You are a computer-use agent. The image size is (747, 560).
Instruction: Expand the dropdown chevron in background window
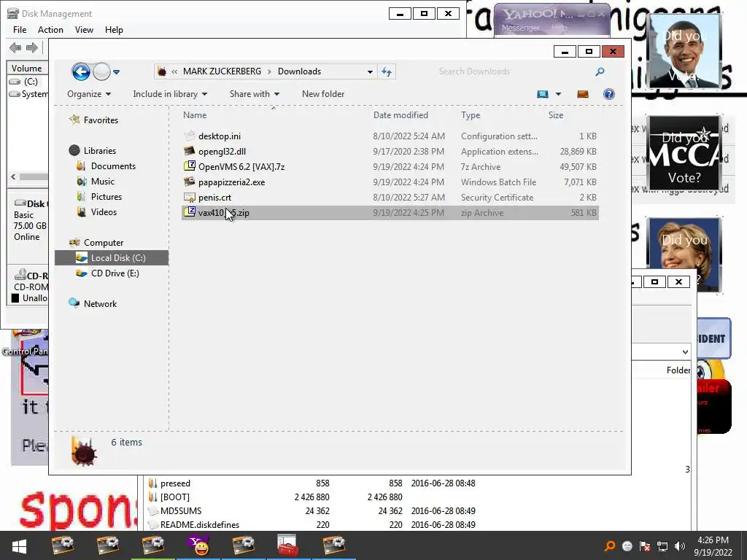coord(685,352)
